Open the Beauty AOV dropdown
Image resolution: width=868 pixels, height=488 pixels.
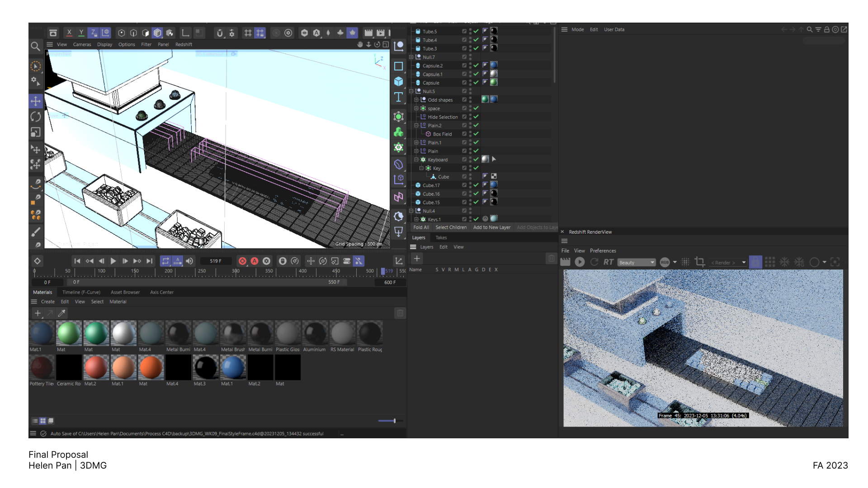coord(637,263)
